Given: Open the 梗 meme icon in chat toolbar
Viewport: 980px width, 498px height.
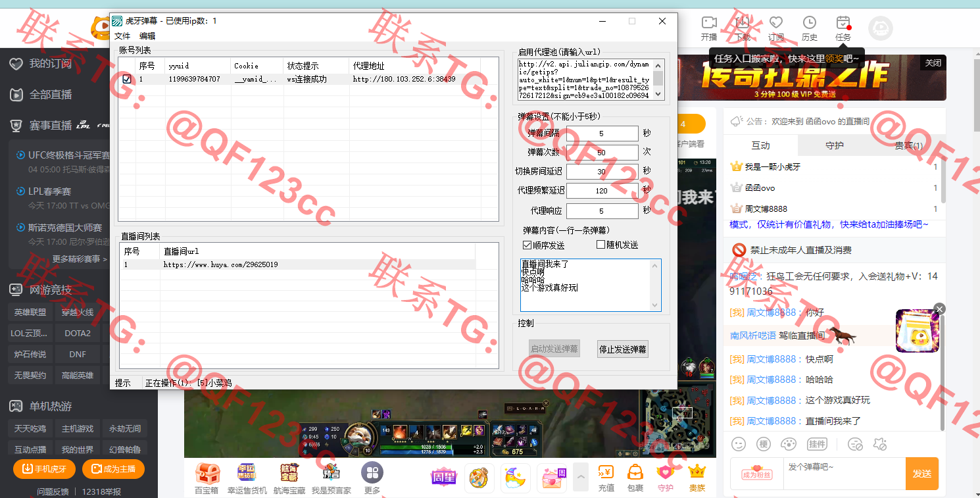Looking at the screenshot, I should tap(763, 444).
